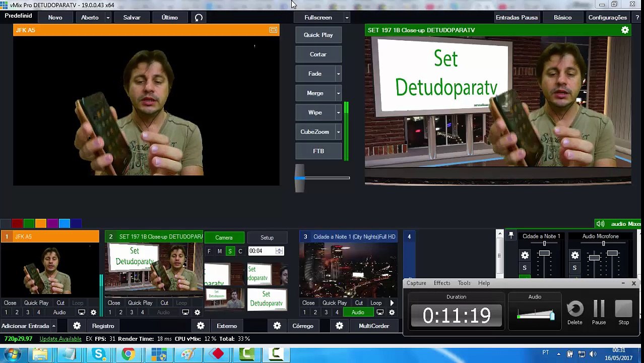Click the JFK A5 preview window overlay icon
644x363 pixels.
(x=273, y=30)
